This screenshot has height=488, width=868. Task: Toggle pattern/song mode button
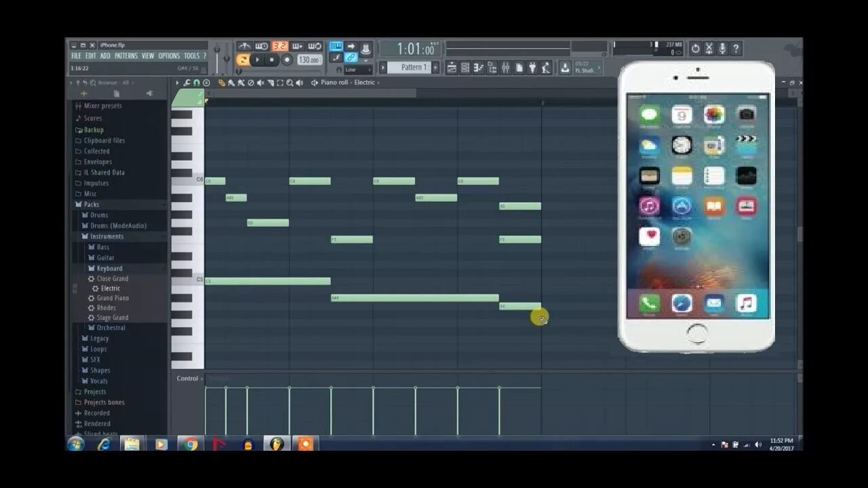tap(243, 60)
